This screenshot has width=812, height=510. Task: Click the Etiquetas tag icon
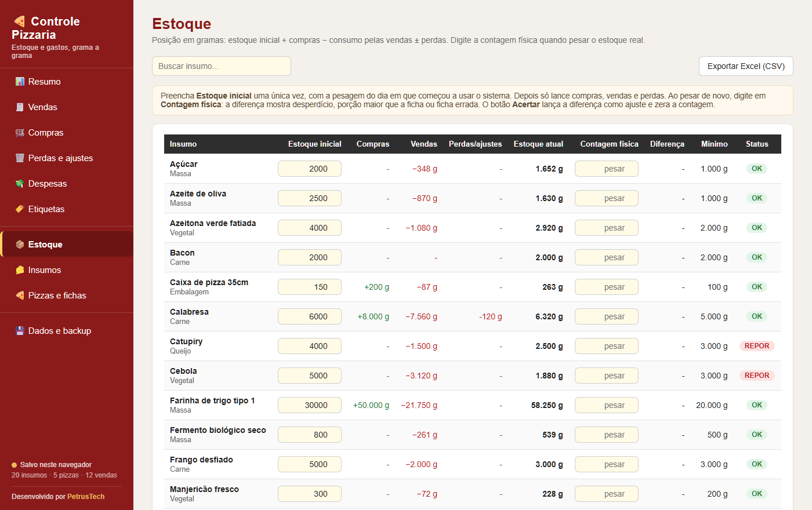pyautogui.click(x=20, y=209)
